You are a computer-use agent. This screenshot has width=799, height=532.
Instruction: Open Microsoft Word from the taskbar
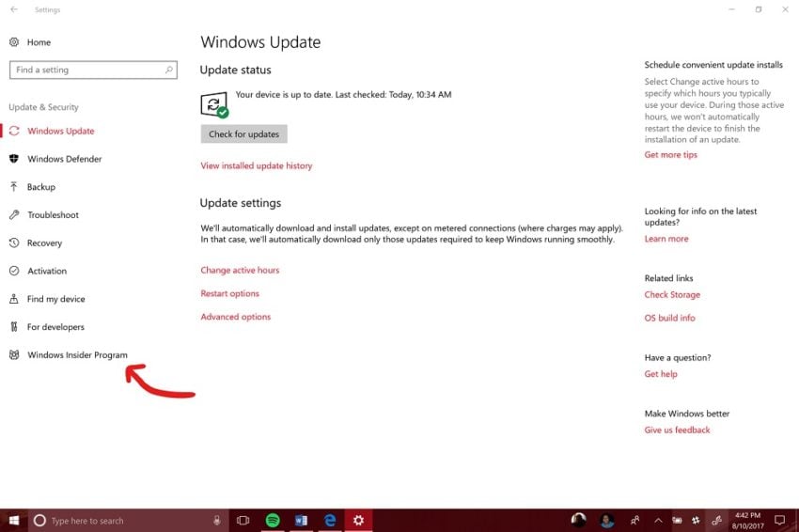click(x=301, y=521)
